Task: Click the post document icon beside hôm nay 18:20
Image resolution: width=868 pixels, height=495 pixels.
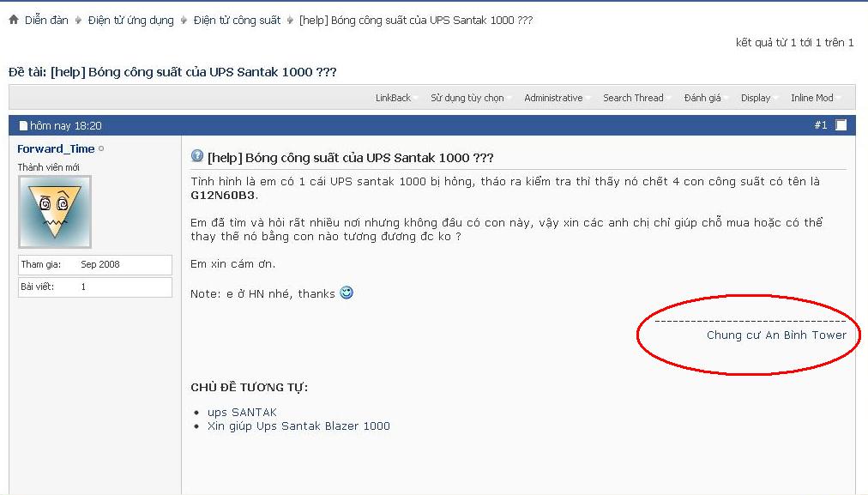Action: click(x=23, y=126)
